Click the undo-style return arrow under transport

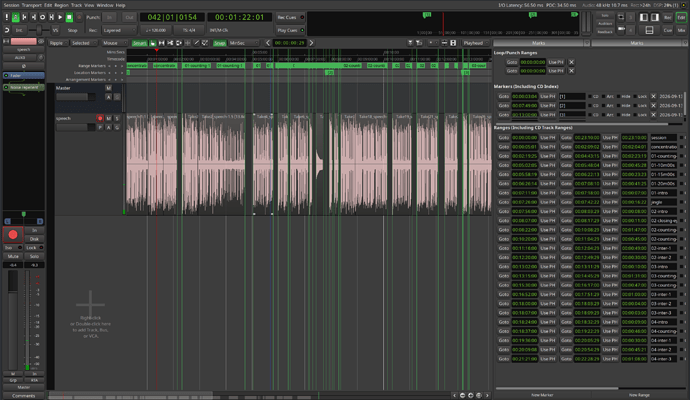7,30
